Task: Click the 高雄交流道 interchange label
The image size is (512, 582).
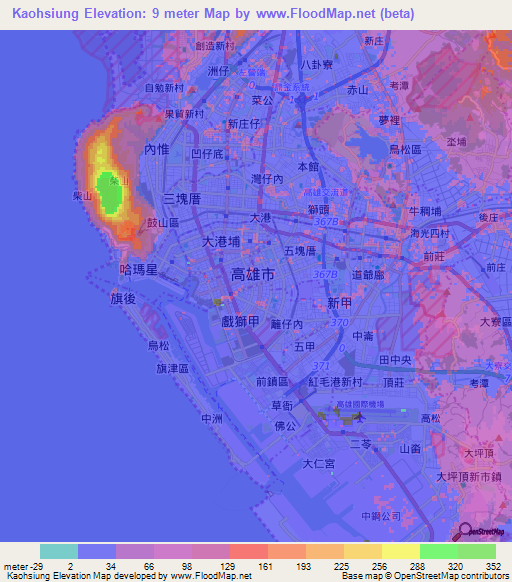Action: tap(326, 192)
